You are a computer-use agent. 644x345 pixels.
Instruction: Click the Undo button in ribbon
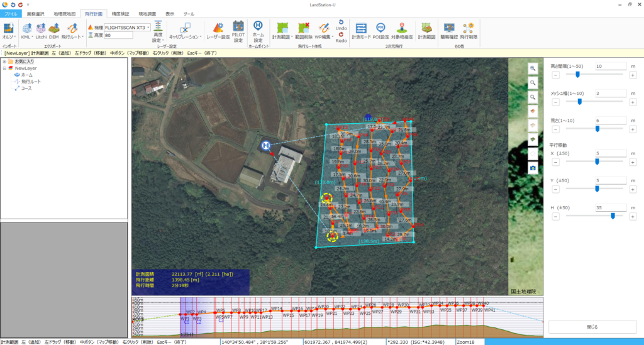[x=341, y=25]
